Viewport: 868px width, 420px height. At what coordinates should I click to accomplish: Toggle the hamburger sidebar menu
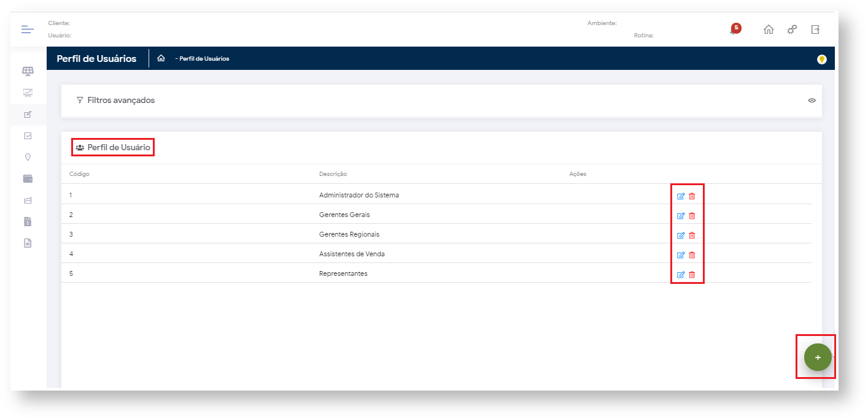[28, 29]
